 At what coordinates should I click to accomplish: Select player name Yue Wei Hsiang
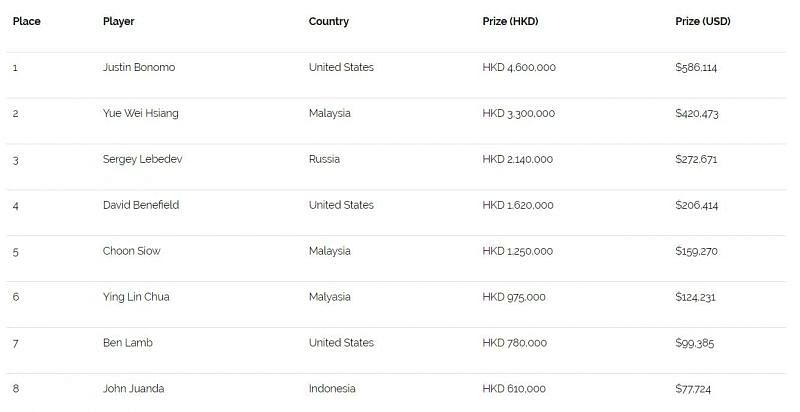click(x=140, y=113)
